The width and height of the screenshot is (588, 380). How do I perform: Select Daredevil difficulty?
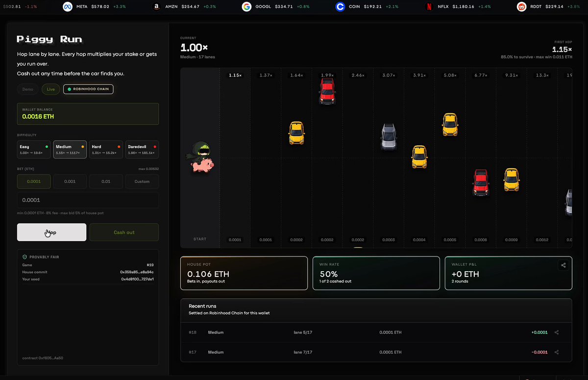point(142,150)
